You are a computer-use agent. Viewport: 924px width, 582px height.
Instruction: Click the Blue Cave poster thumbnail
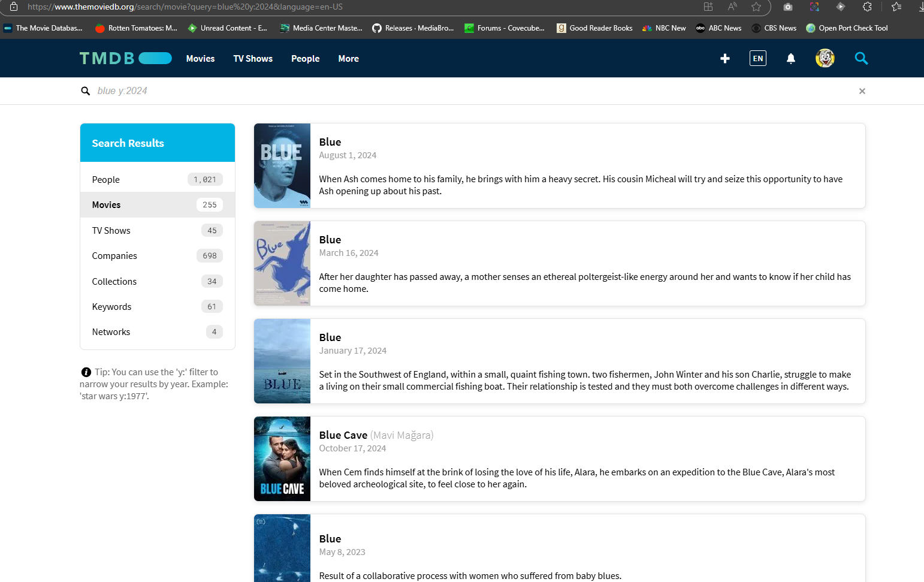[x=282, y=459]
